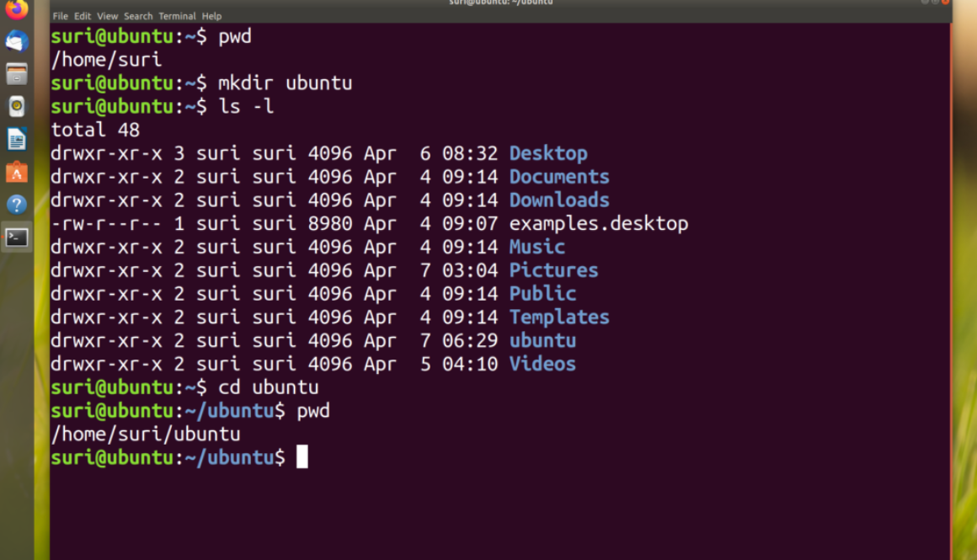Open the Files manager dock icon
This screenshot has height=560, width=977.
click(x=17, y=74)
